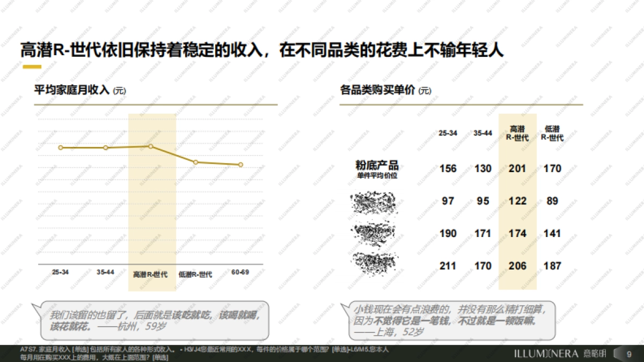
Task: Click the data point above 低潜R-世代
Action: [196, 162]
